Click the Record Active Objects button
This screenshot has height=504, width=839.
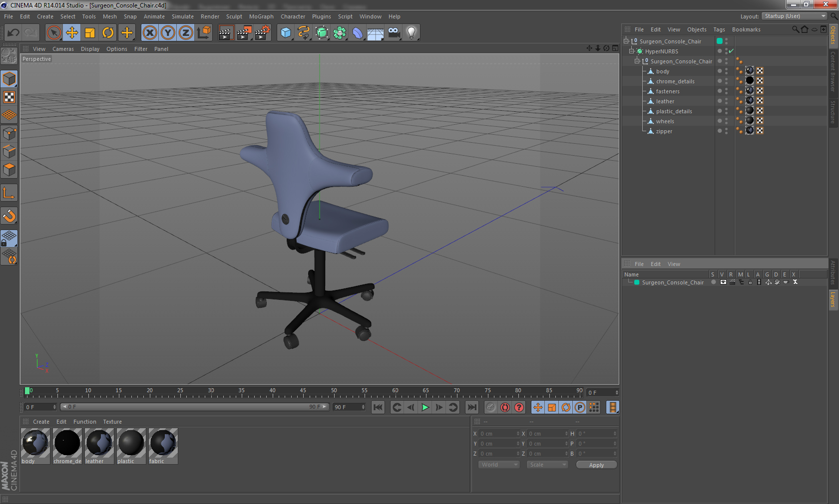click(x=491, y=407)
